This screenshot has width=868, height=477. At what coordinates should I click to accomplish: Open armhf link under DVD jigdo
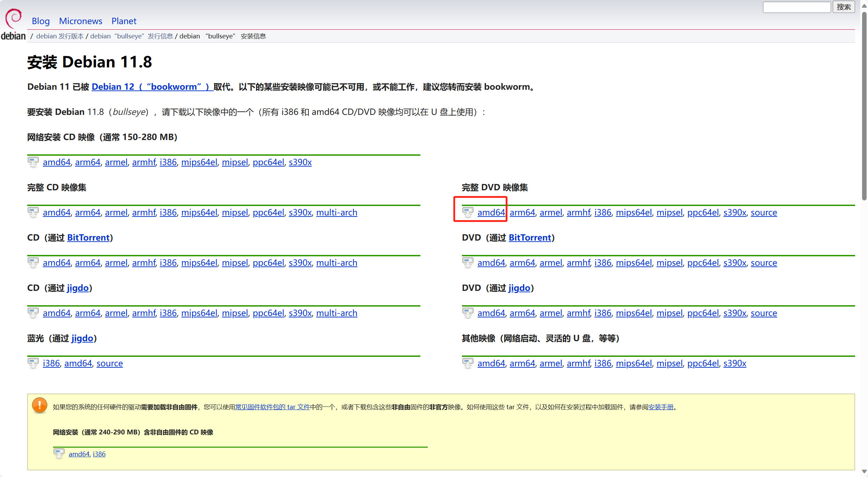click(578, 313)
